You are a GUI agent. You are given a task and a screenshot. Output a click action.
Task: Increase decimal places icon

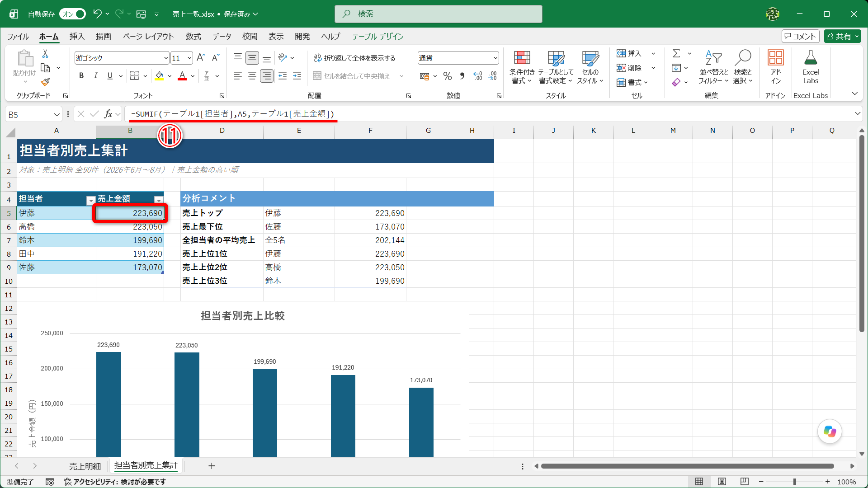pos(478,76)
